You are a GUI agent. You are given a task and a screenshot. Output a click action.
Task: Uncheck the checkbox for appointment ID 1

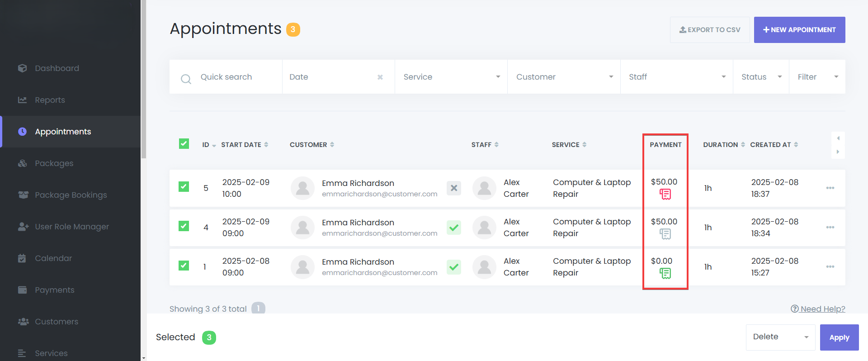[184, 266]
